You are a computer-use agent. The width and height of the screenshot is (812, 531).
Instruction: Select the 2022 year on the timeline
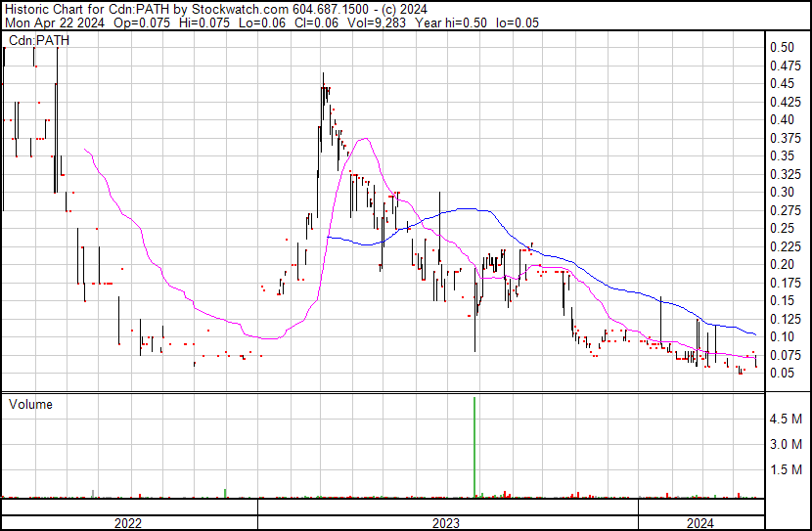click(128, 523)
